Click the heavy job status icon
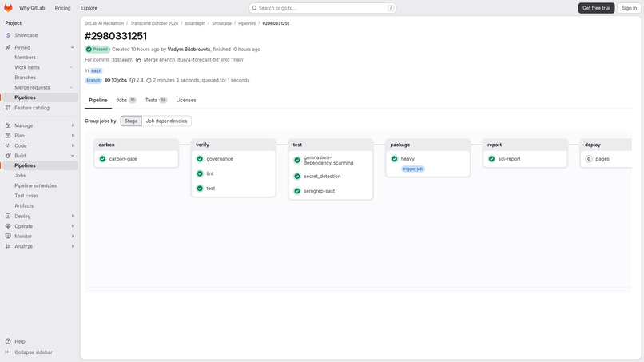Screen dimensions: 644x362 [395, 159]
